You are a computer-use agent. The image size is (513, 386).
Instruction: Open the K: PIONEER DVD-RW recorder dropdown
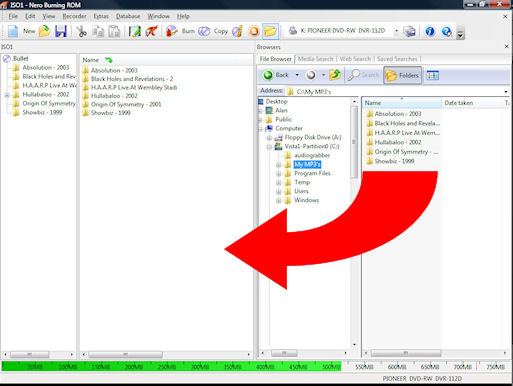(x=396, y=31)
